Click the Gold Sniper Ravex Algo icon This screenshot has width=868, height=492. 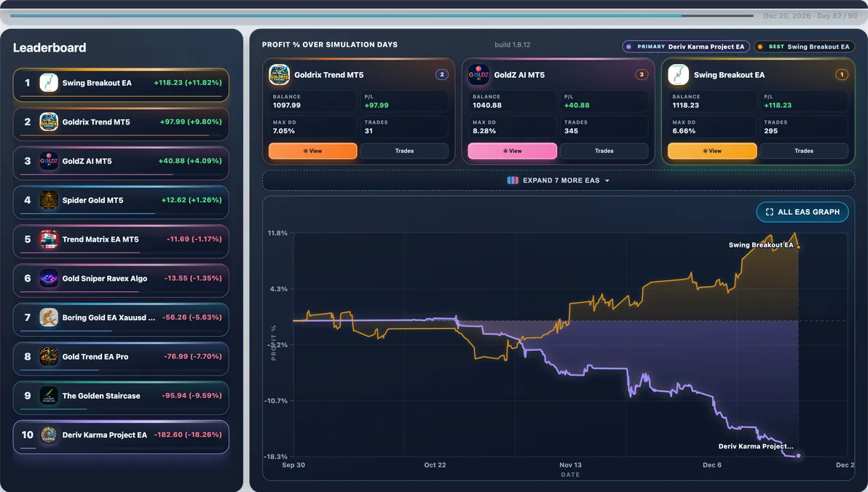[x=49, y=278]
